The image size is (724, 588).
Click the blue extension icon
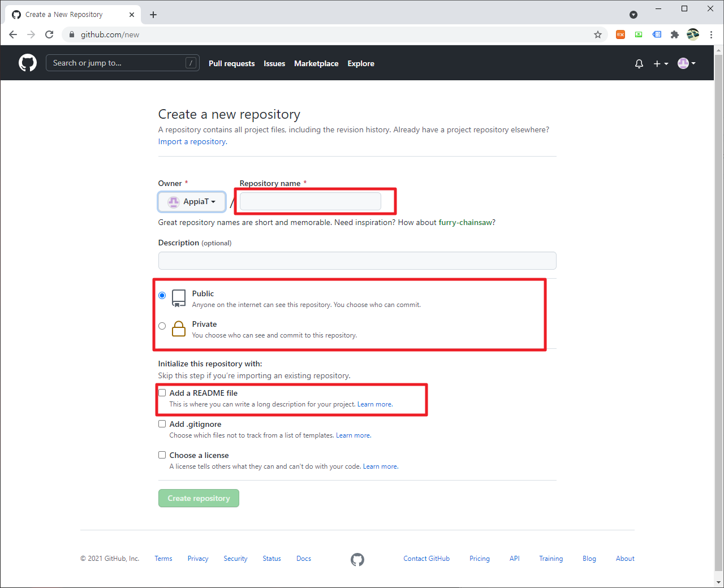coord(657,34)
